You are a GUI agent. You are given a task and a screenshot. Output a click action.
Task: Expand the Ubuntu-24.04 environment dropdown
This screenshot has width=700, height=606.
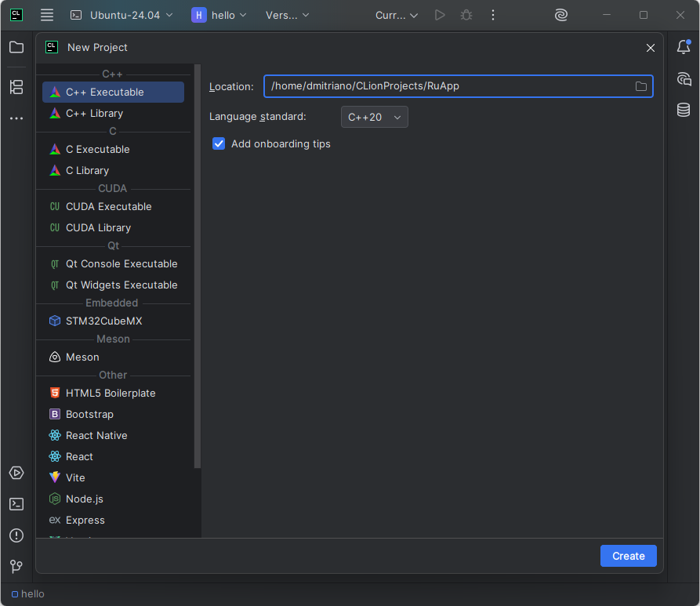pos(122,15)
